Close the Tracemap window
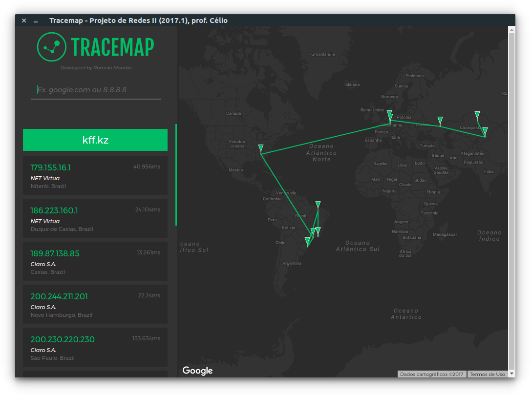 point(24,21)
